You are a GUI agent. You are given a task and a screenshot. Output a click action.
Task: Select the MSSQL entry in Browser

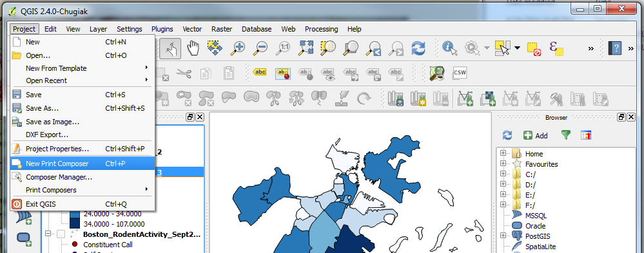pos(536,215)
